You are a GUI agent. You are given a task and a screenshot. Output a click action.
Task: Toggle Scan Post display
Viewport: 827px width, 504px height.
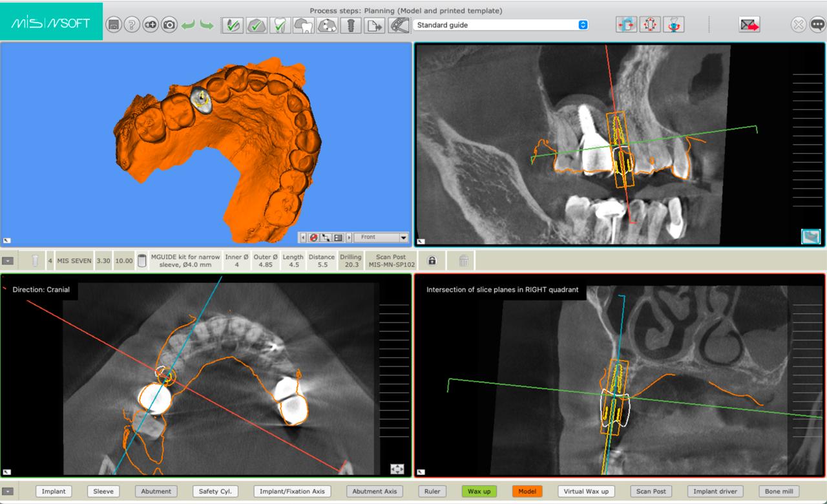click(x=651, y=492)
